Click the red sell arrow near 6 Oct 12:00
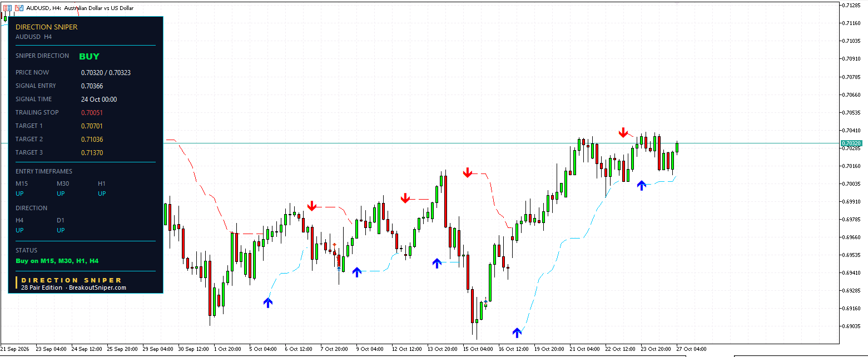 tap(312, 206)
